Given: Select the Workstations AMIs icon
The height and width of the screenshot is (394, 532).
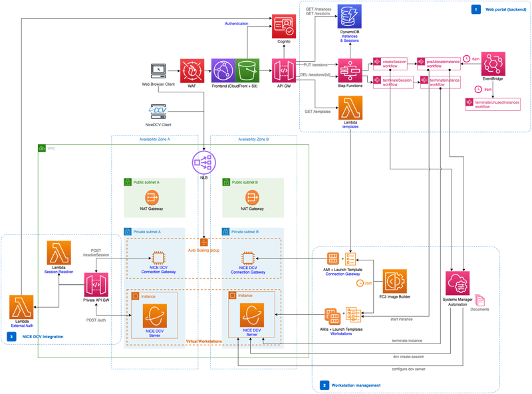Looking at the screenshot, I should point(332,317).
